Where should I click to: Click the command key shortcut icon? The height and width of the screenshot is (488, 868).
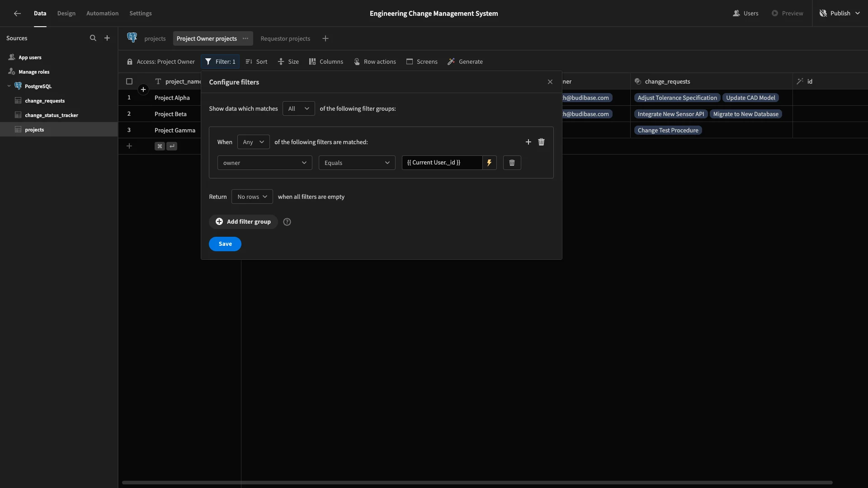tap(160, 146)
